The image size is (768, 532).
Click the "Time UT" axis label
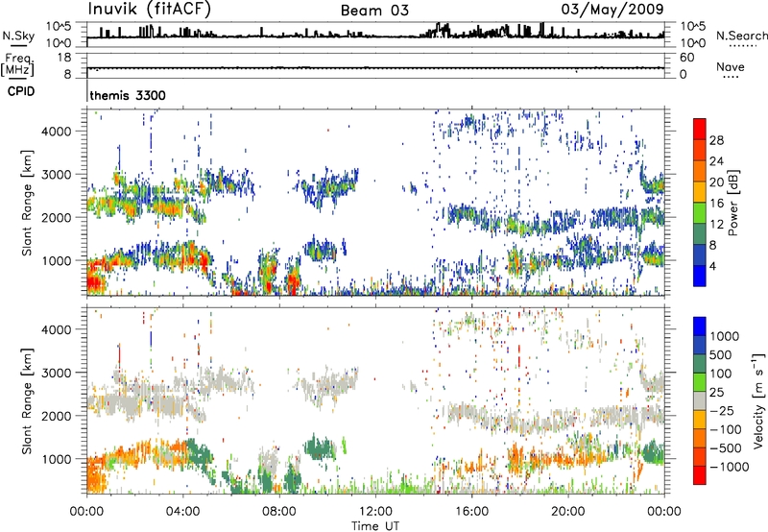coord(375,526)
